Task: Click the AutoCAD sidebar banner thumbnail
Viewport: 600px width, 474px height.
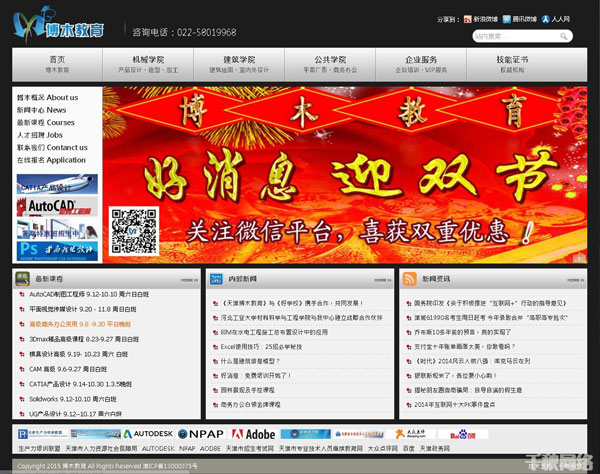Action: tap(57, 207)
